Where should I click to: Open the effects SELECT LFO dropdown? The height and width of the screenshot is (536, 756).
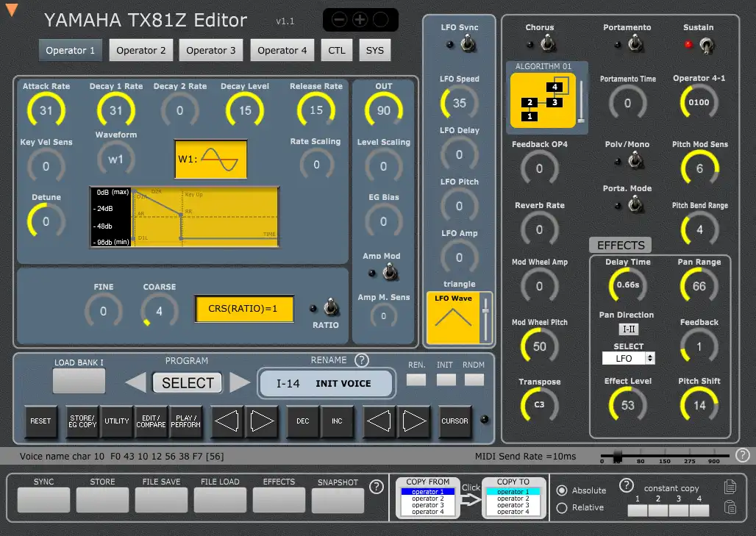pyautogui.click(x=628, y=358)
